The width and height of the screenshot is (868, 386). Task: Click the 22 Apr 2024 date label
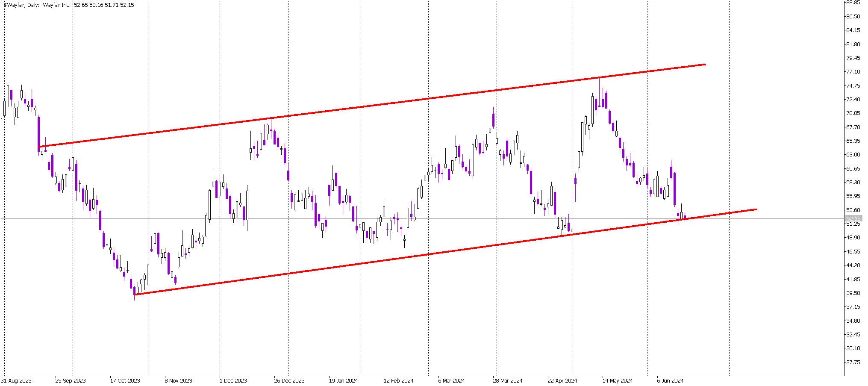562,380
